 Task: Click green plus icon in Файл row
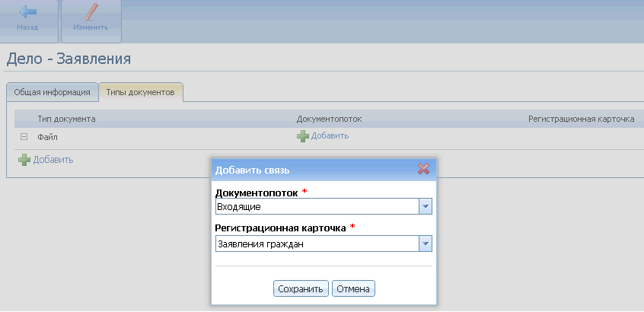[x=303, y=136]
